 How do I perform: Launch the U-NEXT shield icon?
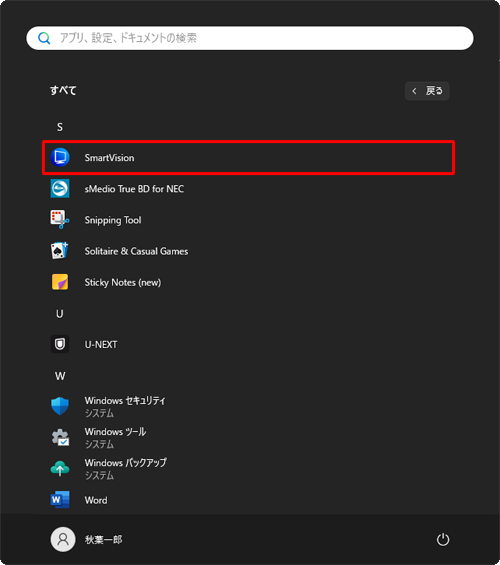click(60, 344)
